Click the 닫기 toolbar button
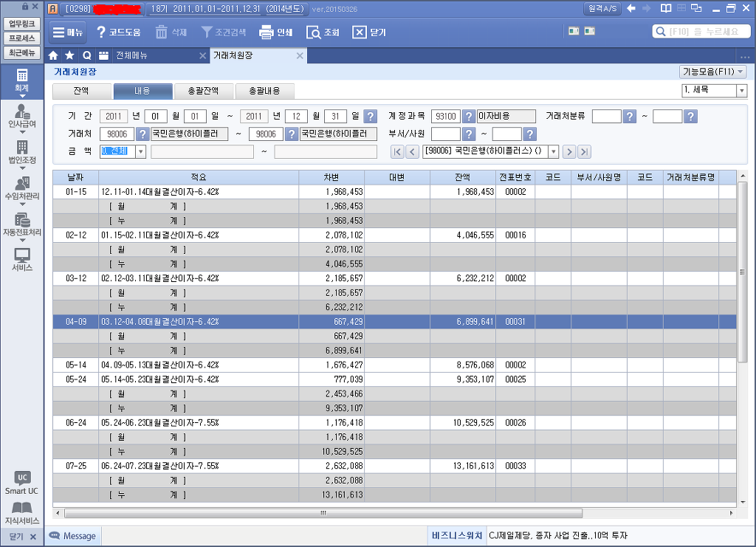The width and height of the screenshot is (756, 547). (369, 32)
